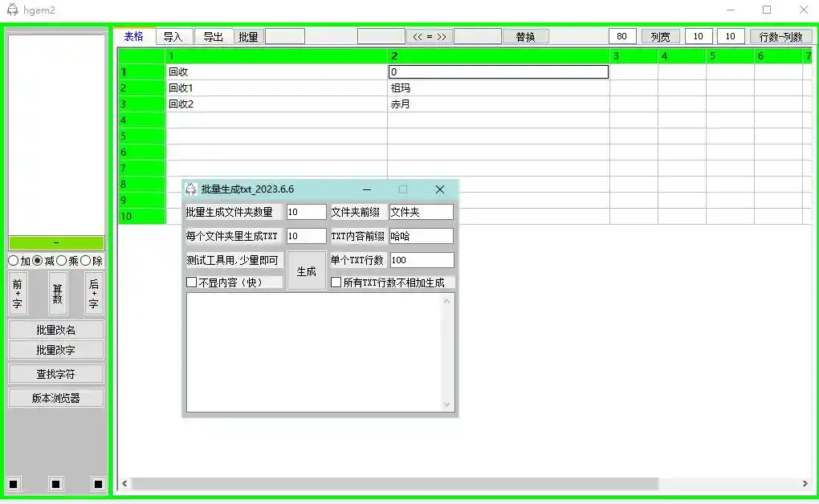Click the table's horizontal scrollbar thumb
Viewport: 819px width, 504px height.
[x=395, y=484]
